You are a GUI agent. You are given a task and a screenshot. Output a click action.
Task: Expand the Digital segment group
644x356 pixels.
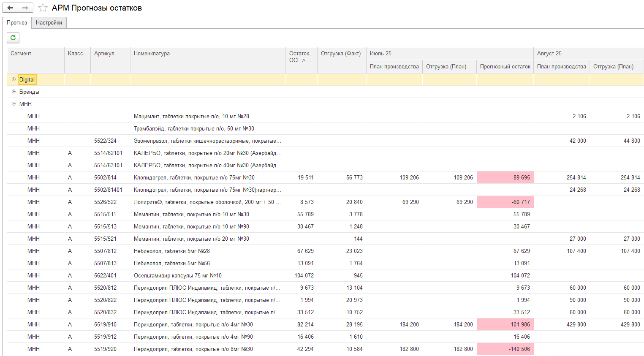tap(14, 79)
